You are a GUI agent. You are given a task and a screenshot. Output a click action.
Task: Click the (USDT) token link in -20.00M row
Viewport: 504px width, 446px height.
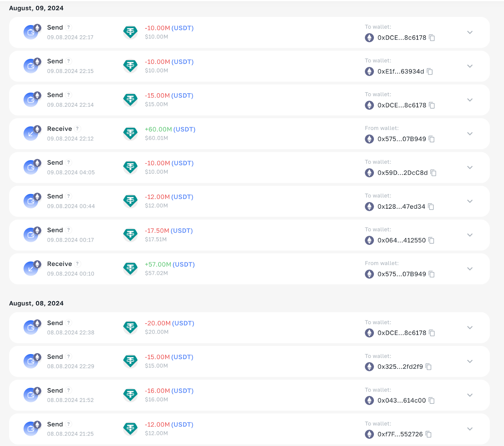[183, 323]
